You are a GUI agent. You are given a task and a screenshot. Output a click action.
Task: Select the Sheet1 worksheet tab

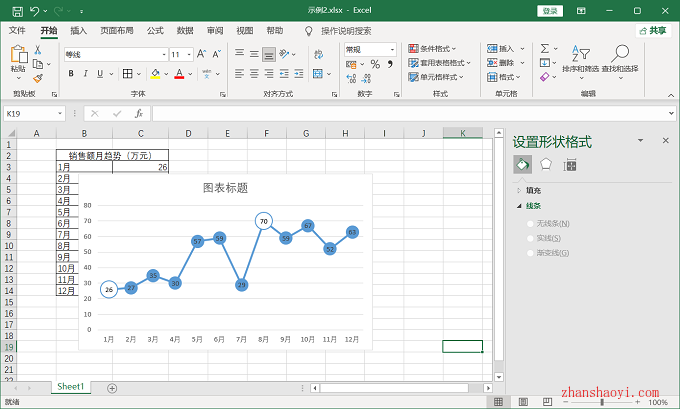(71, 386)
